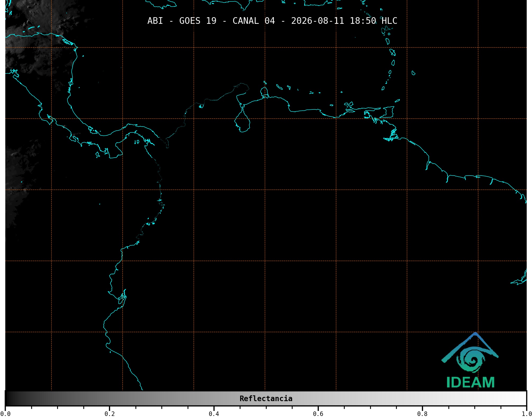Click the '0.2' colorbar tick label
Screen dimensions: 532x417
[110, 414]
